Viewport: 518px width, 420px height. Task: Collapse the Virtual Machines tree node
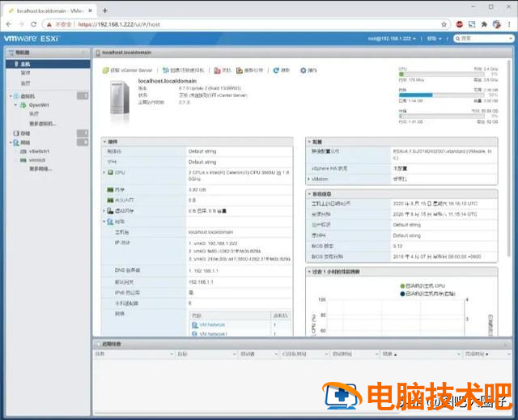(11, 96)
